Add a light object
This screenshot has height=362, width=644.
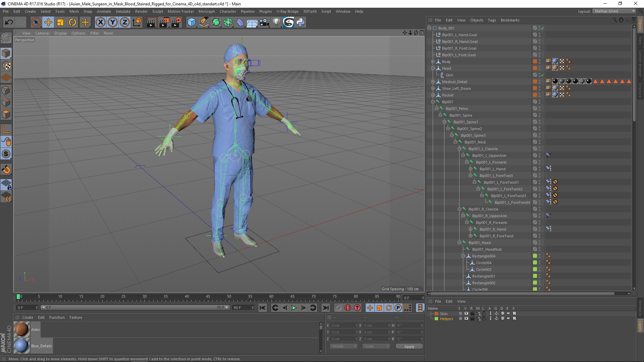(x=276, y=22)
